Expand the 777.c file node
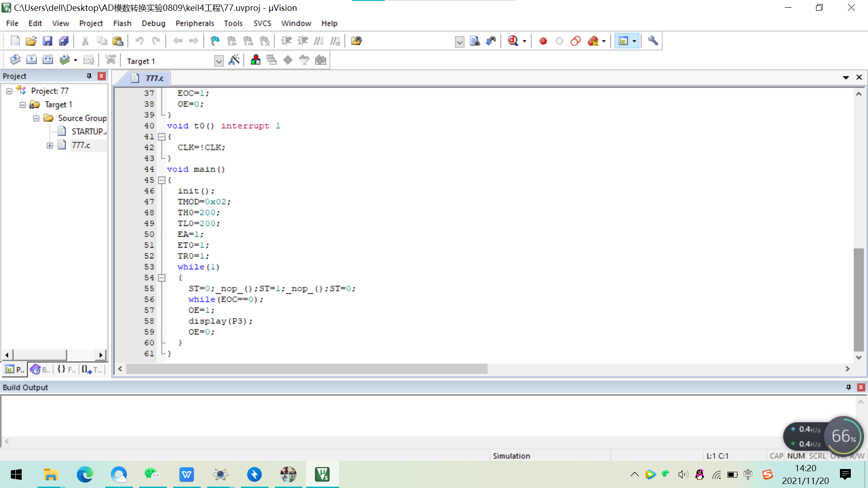Viewport: 868px width, 488px height. (50, 145)
